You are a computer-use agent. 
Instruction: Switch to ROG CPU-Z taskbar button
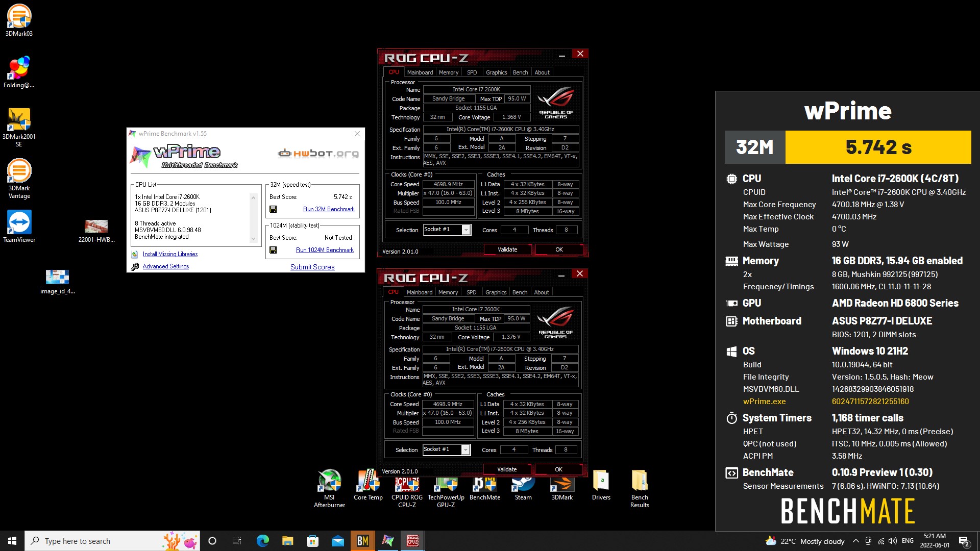click(412, 541)
